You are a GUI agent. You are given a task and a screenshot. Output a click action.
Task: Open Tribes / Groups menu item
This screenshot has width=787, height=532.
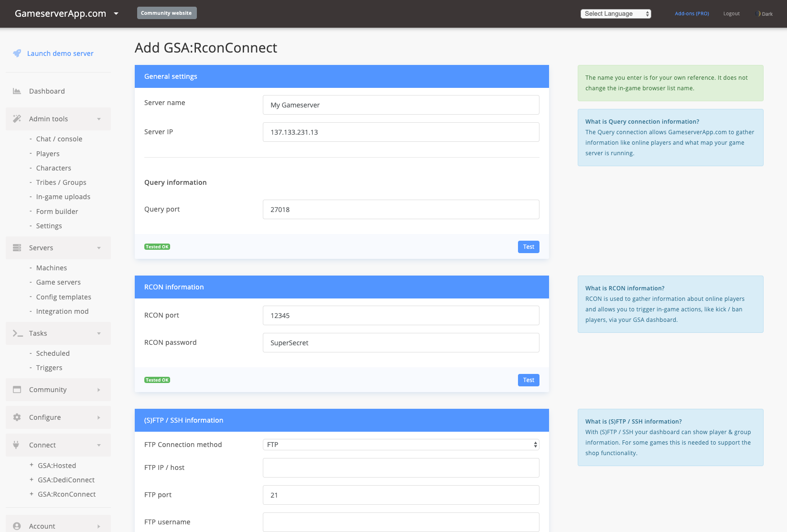[61, 182]
